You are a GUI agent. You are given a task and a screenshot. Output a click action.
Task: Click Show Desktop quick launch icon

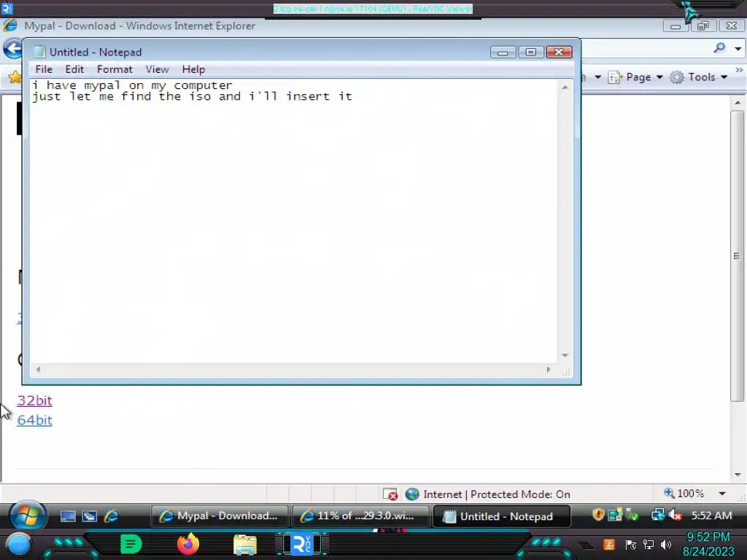pyautogui.click(x=68, y=516)
